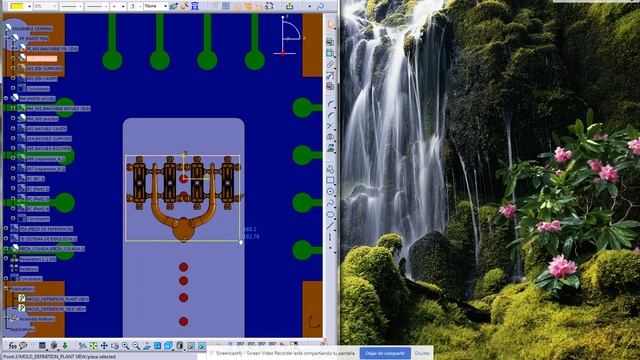The width and height of the screenshot is (640, 360).
Task: Click the export arrow icon in top toolbar
Action: point(289,6)
